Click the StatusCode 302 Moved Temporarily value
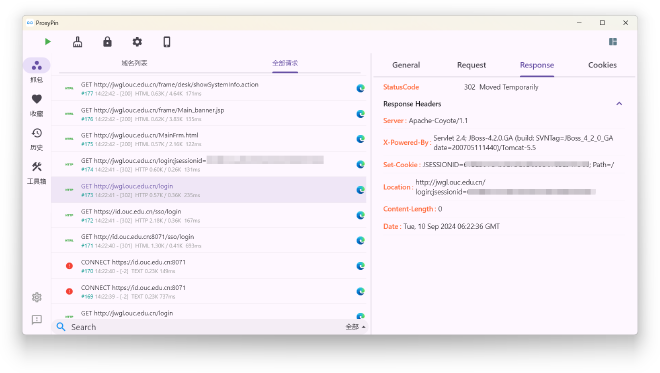The width and height of the screenshot is (660, 373). [x=501, y=87]
